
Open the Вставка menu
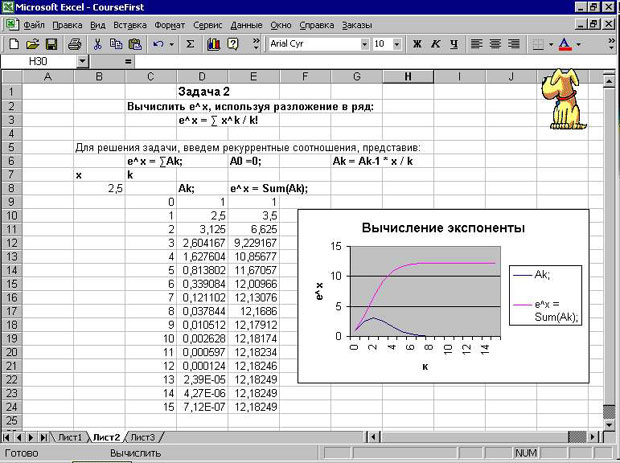click(130, 25)
